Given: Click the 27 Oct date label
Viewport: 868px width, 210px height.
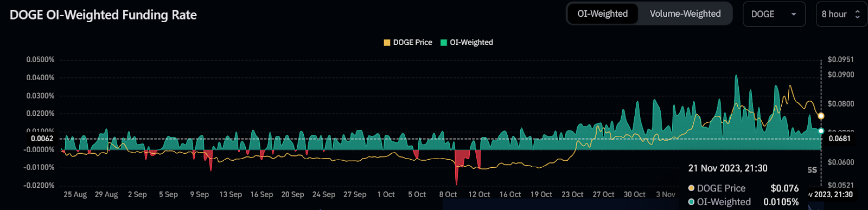Looking at the screenshot, I should (603, 194).
